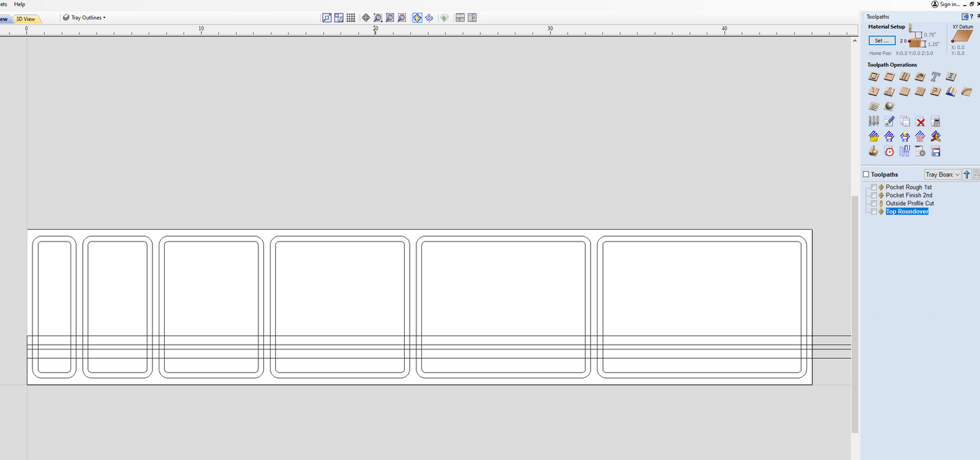This screenshot has height=460, width=980.
Task: Open the Help menu
Action: click(x=20, y=4)
